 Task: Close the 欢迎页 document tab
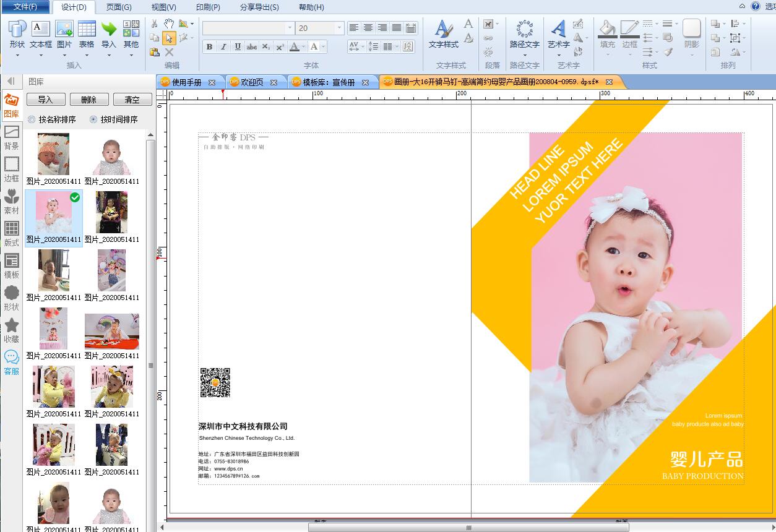pos(274,82)
